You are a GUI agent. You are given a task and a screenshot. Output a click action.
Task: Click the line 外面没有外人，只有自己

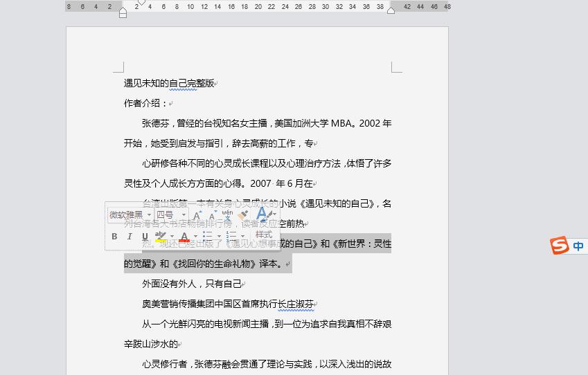point(192,284)
